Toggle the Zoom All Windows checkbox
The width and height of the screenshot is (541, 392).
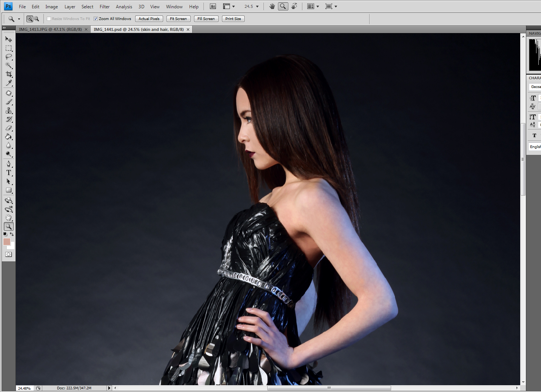click(x=96, y=19)
